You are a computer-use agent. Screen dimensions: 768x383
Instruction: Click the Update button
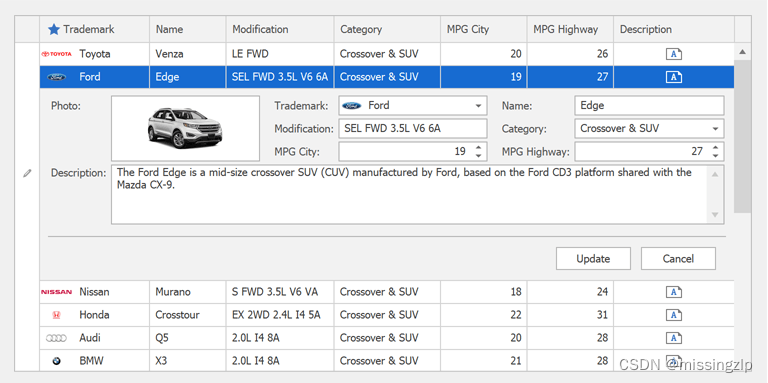pos(593,259)
